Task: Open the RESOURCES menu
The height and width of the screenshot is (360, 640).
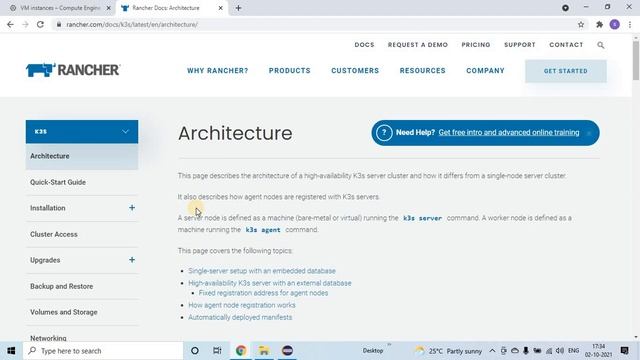Action: [x=422, y=71]
